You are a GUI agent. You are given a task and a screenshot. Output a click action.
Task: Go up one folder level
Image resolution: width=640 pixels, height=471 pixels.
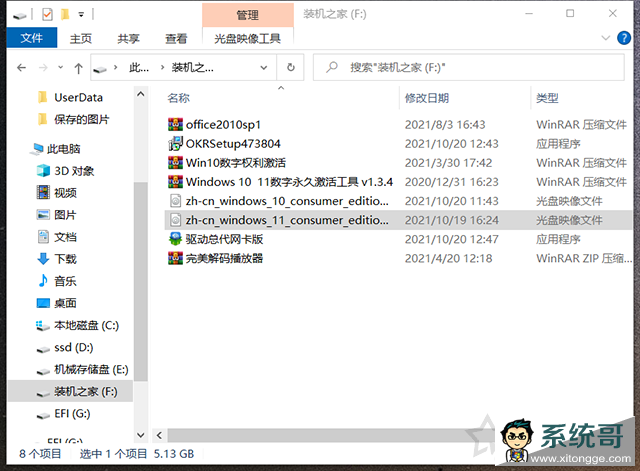click(78, 68)
